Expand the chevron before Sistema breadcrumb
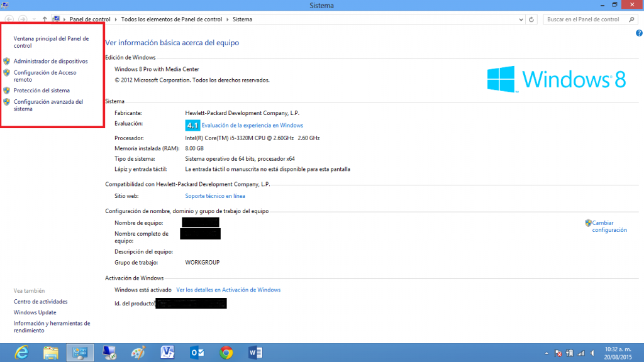Viewport: 644px width, 362px height. coord(228,19)
